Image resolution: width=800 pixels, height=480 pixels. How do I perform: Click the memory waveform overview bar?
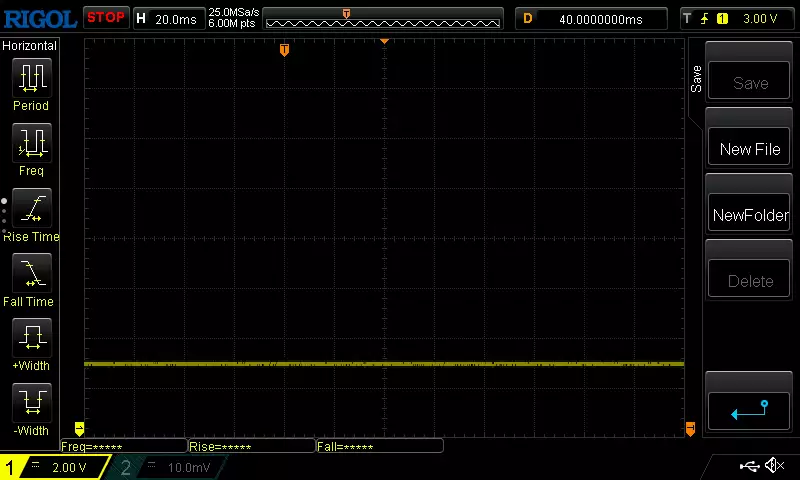[383, 19]
